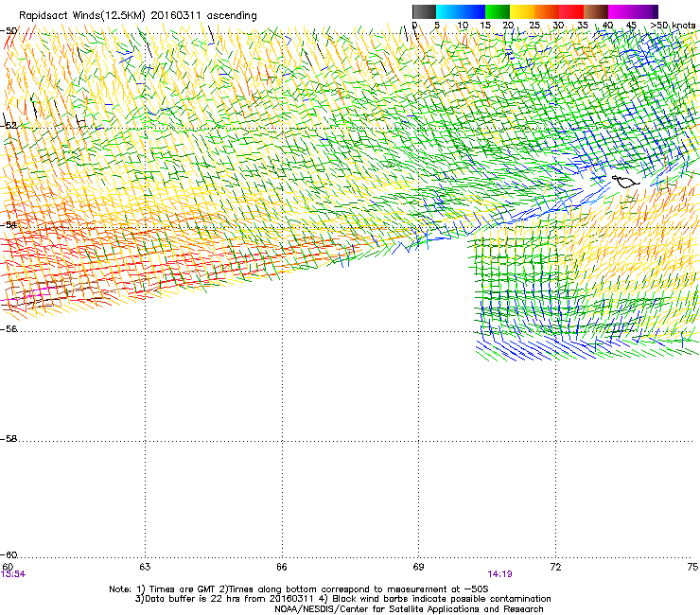Click the '-60' latitude label
The height and width of the screenshot is (615, 700).
coord(9,555)
